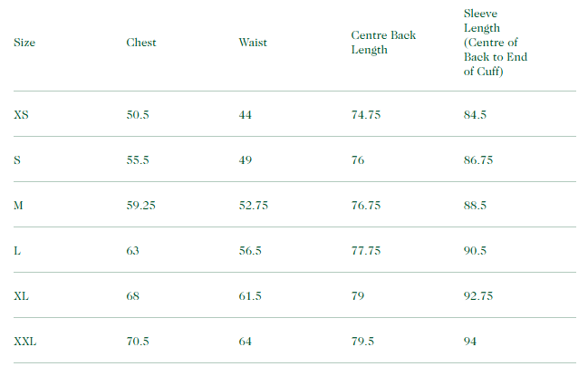Click the M waist value 52.75
The height and width of the screenshot is (376, 588).
[254, 206]
